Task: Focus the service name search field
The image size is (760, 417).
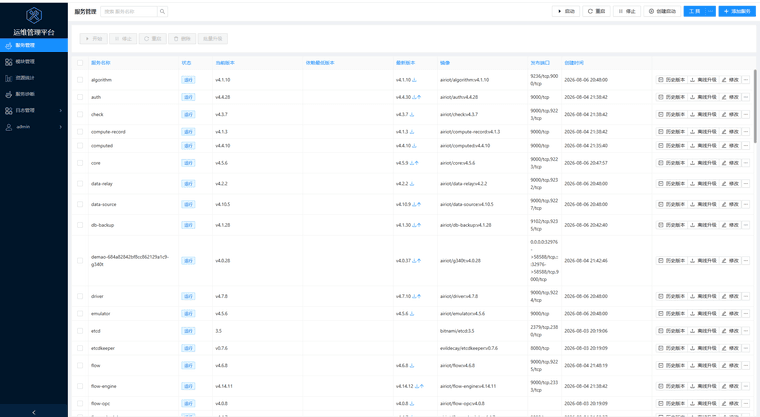Action: tap(129, 11)
